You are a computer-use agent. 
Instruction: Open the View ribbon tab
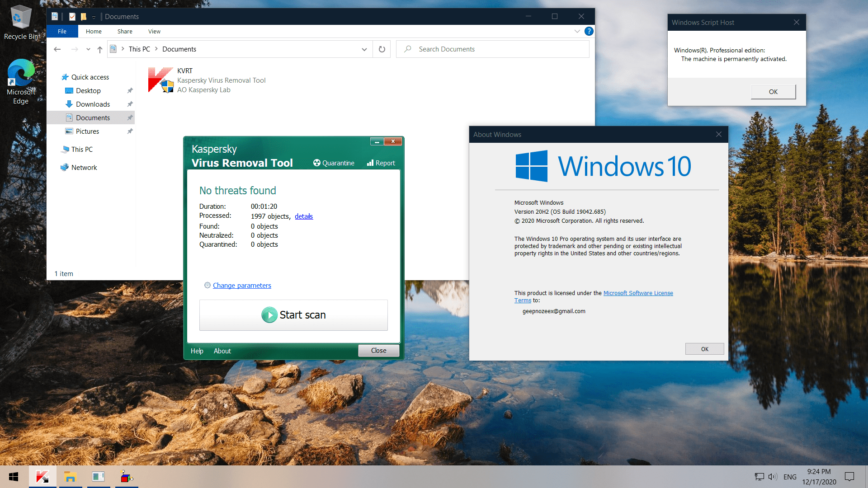point(154,31)
